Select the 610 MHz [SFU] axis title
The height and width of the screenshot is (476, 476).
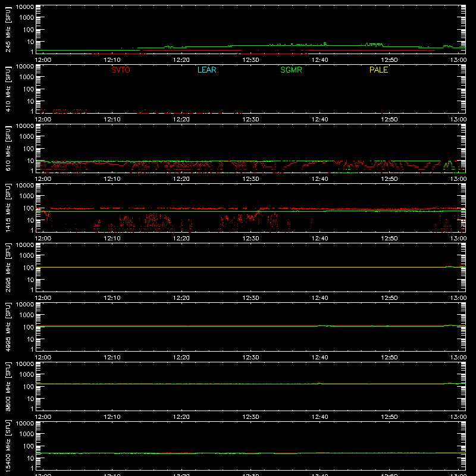click(8, 148)
